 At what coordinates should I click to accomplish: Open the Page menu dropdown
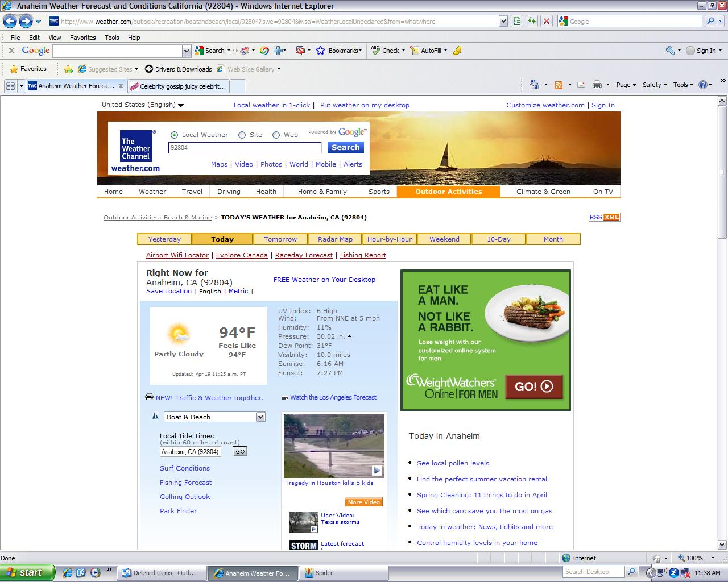click(626, 85)
